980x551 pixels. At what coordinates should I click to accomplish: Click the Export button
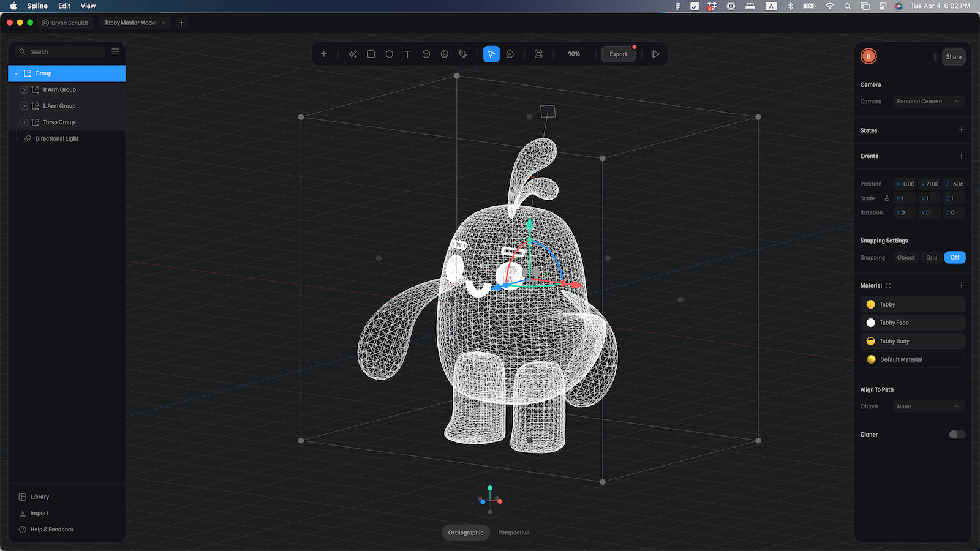(x=619, y=54)
